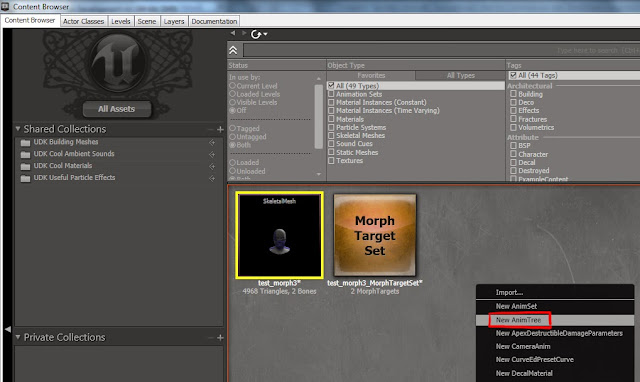This screenshot has height=382, width=640.
Task: Select the Unloaded radio option
Action: (x=233, y=171)
